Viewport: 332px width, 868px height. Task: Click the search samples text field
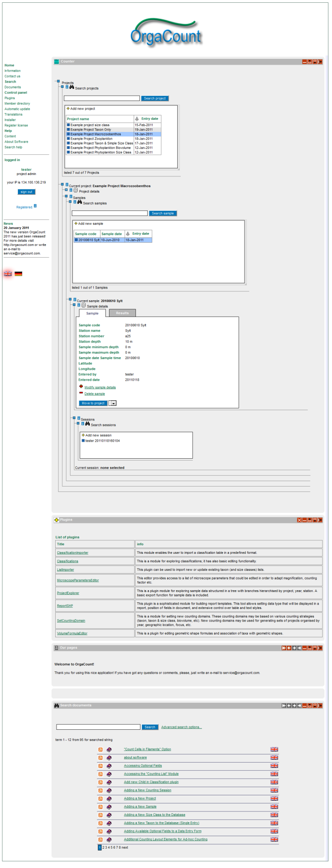tap(110, 213)
